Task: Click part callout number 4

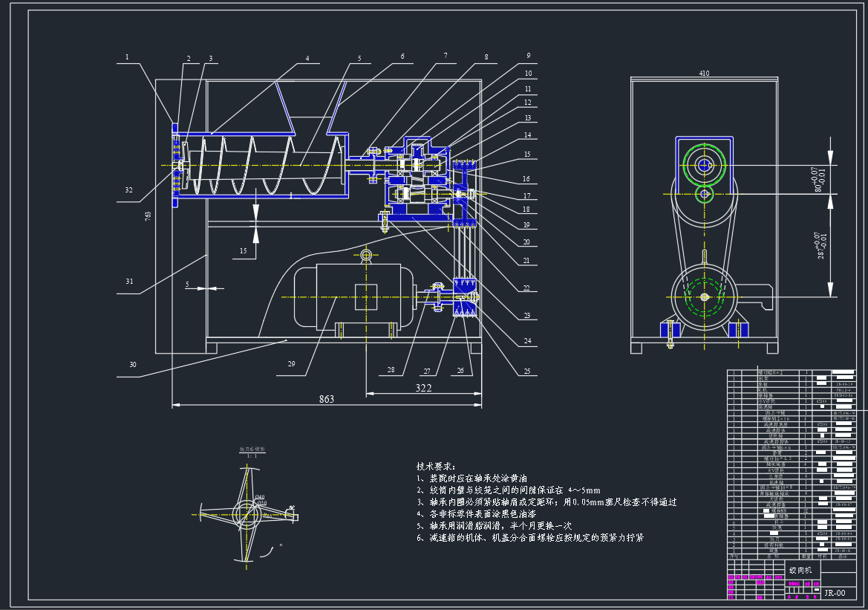Action: tap(307, 58)
